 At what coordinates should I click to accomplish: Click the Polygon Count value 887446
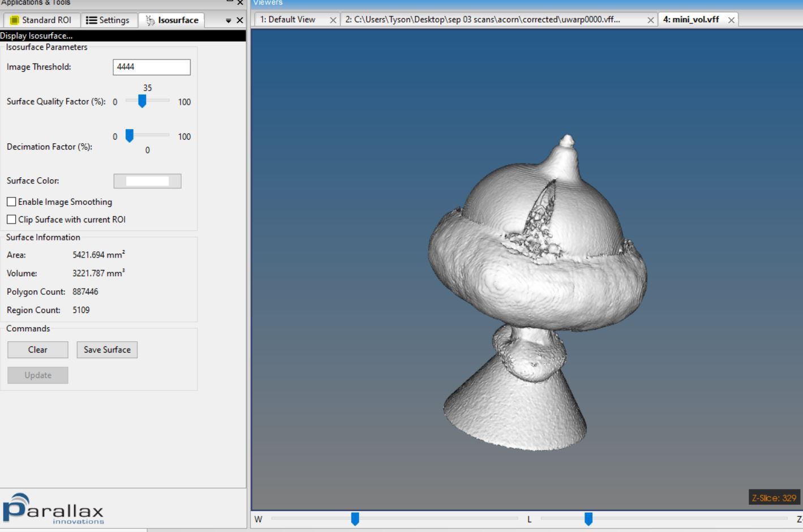pyautogui.click(x=85, y=291)
